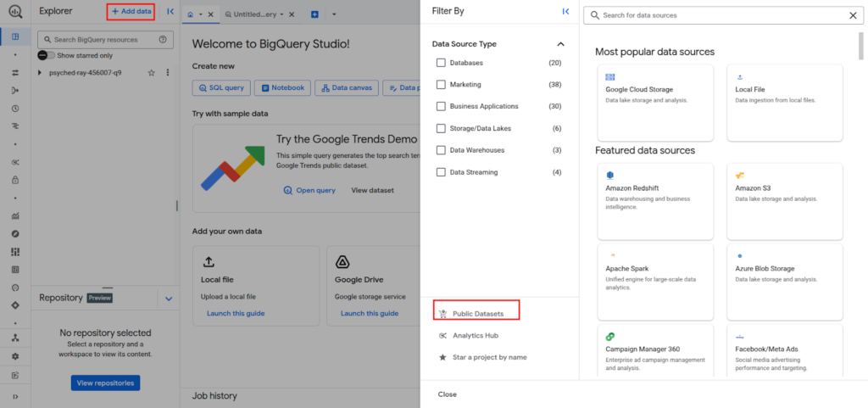
Task: Click the Open query link
Action: (309, 190)
